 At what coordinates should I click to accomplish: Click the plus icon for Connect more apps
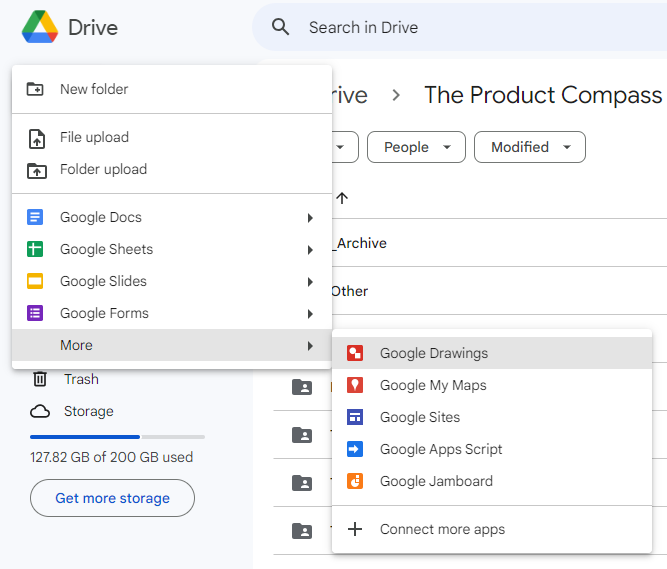(355, 529)
